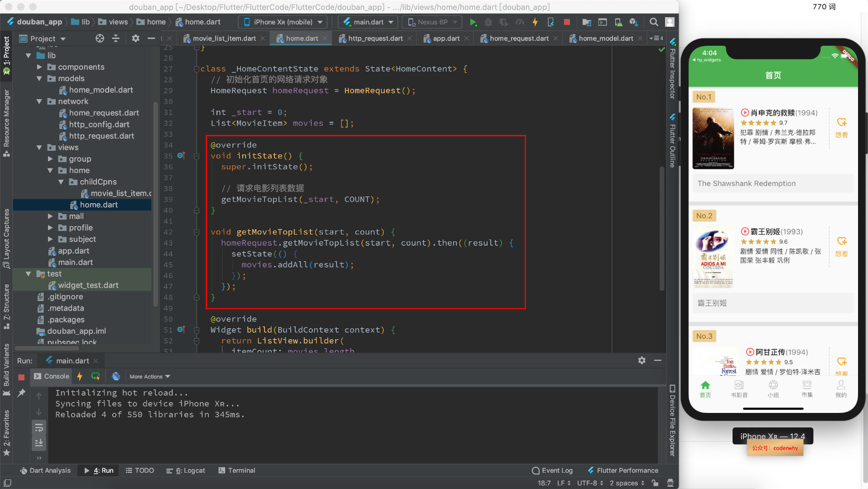Click Event Log in the status bar
Image resolution: width=868 pixels, height=489 pixels.
(x=552, y=470)
